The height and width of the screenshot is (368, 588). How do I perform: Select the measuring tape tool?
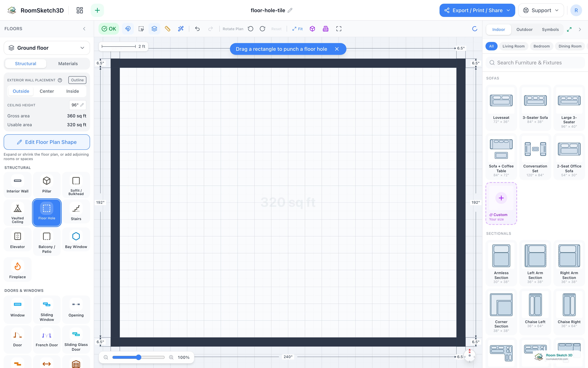pos(167,29)
